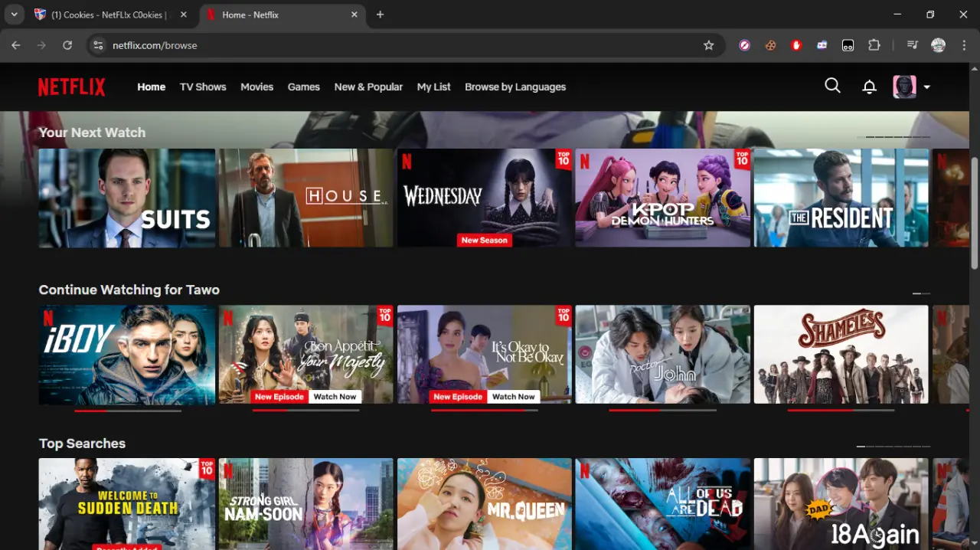This screenshot has width=980, height=550.
Task: Open the Games section
Action: pos(304,87)
